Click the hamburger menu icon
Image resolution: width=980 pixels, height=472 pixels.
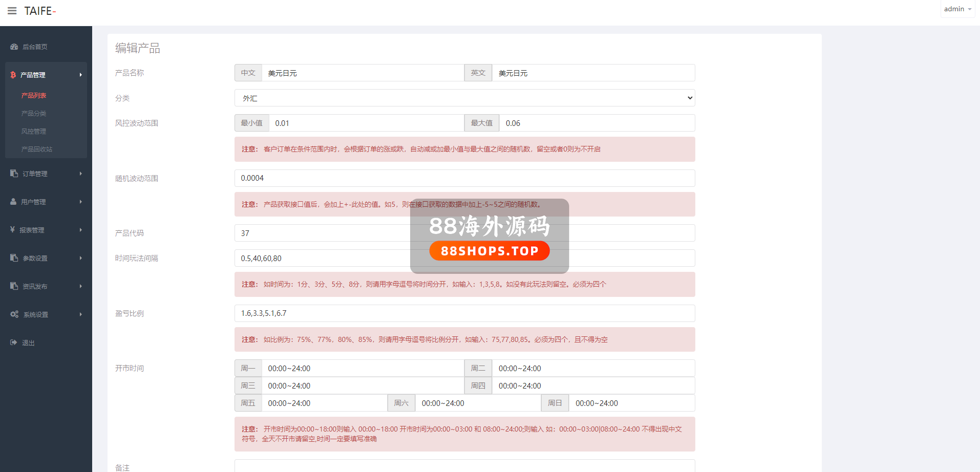(12, 11)
